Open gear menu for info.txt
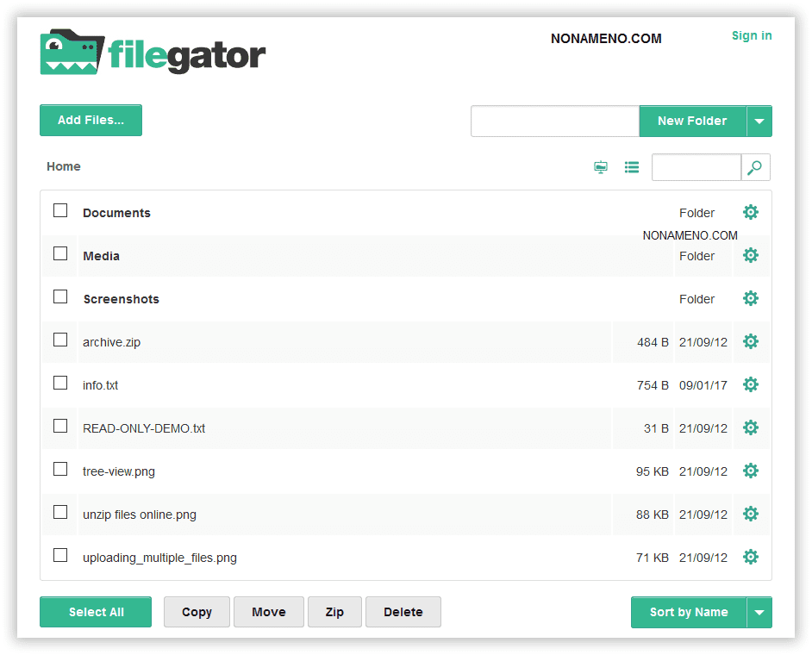 coord(751,384)
